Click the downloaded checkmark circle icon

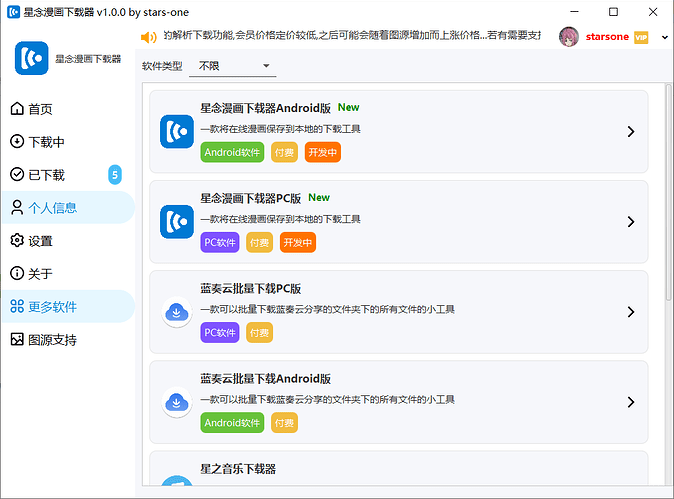(17, 174)
